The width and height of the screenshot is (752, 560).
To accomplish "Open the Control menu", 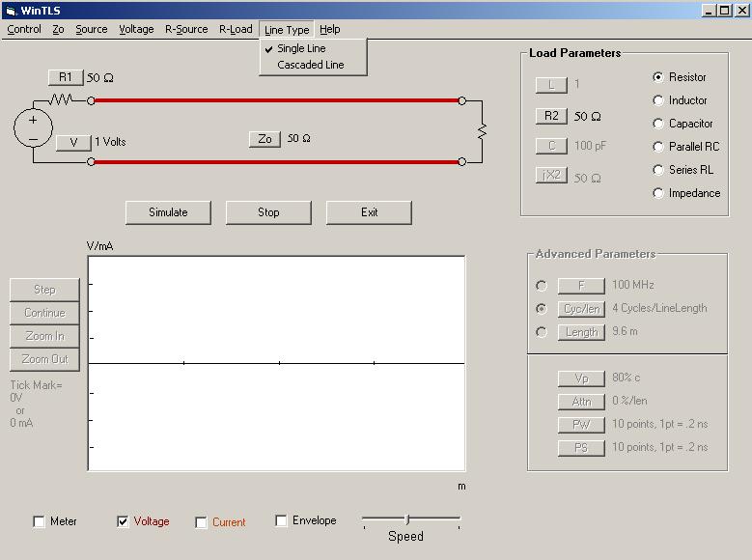I will click(x=24, y=29).
